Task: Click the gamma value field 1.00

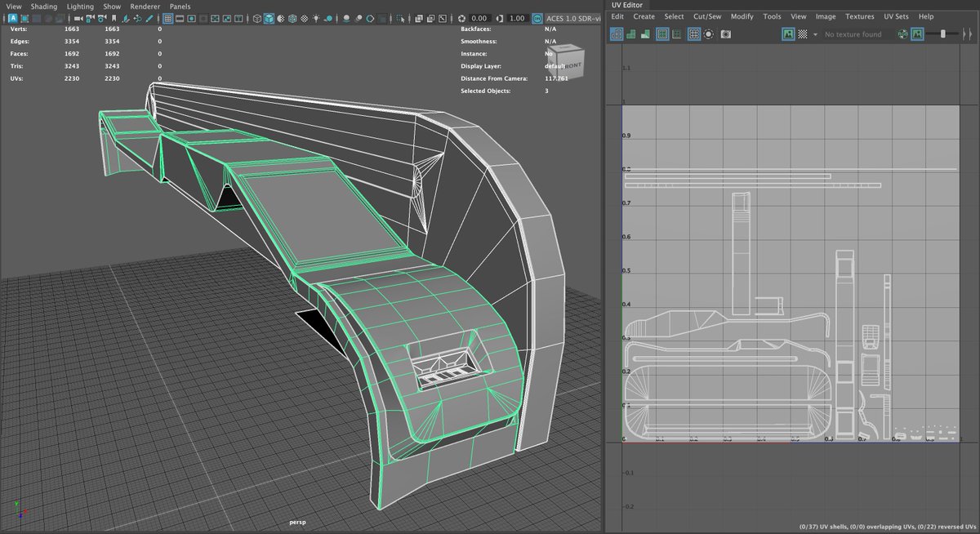Action: (517, 18)
